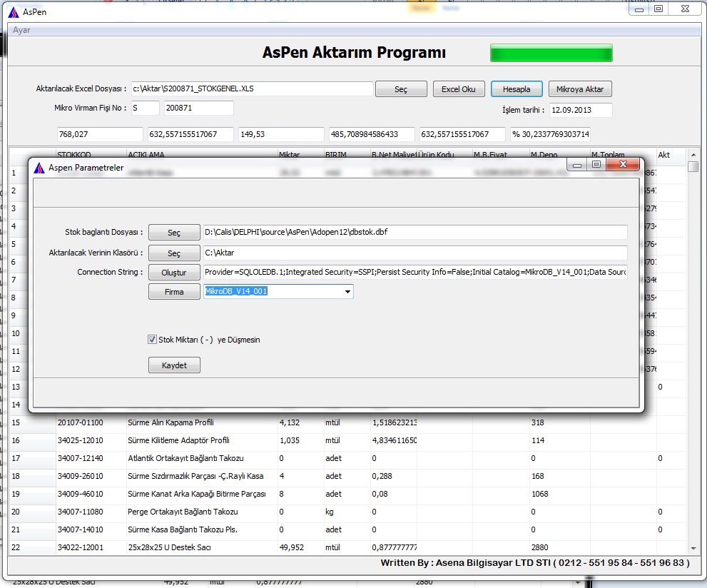
Task: Click the grid scrollbar down arrow
Action: 693,548
